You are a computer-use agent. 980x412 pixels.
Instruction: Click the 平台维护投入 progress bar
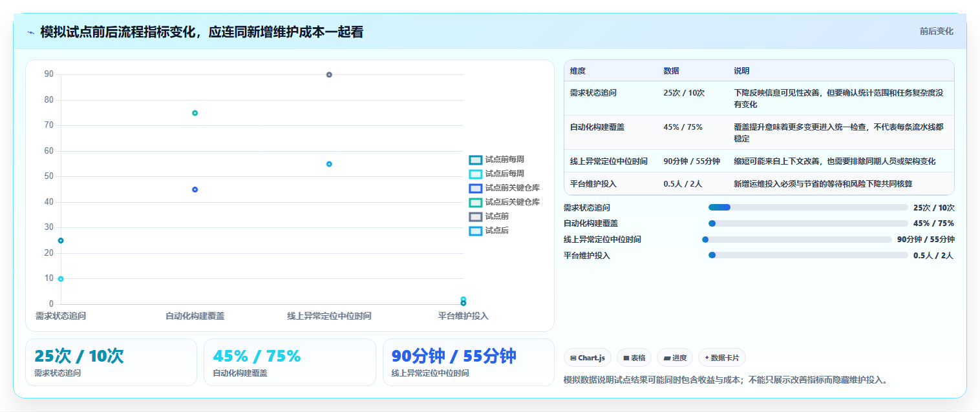[808, 255]
